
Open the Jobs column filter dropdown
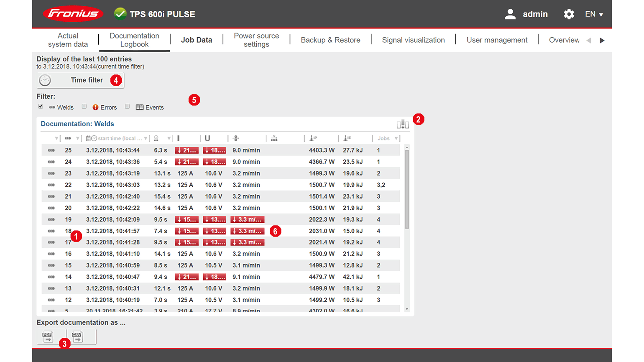pyautogui.click(x=396, y=138)
